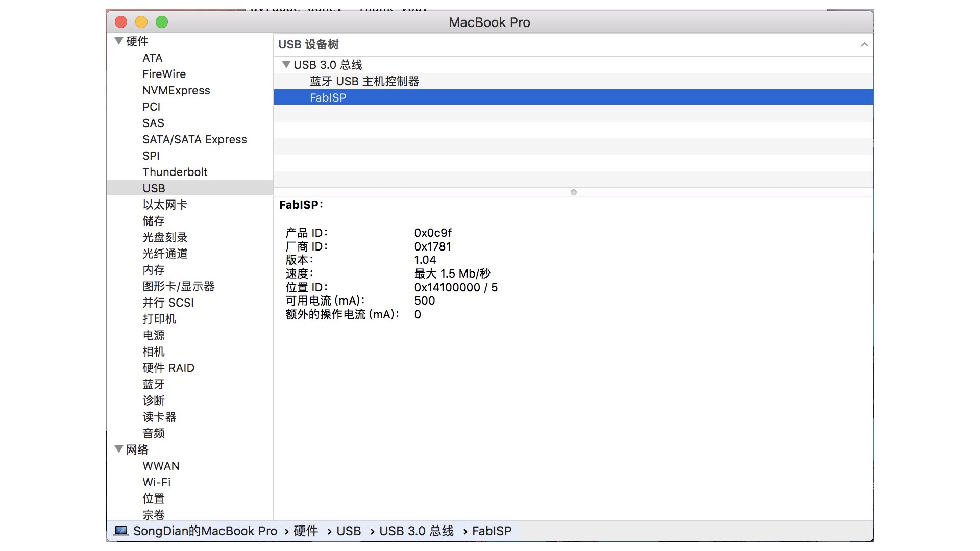Click the green zoom window button
Image resolution: width=980 pixels, height=551 pixels.
point(162,22)
